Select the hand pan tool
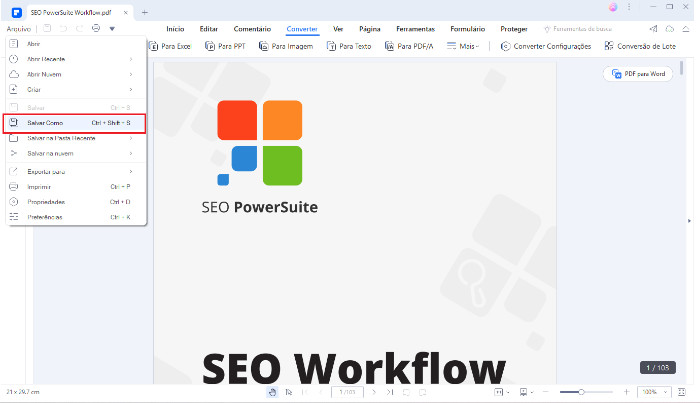Screen dimensions: 700x403 tap(272, 392)
